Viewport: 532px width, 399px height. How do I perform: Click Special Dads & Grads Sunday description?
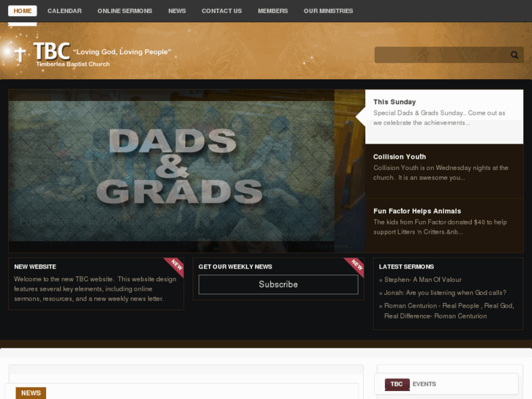[x=439, y=118]
